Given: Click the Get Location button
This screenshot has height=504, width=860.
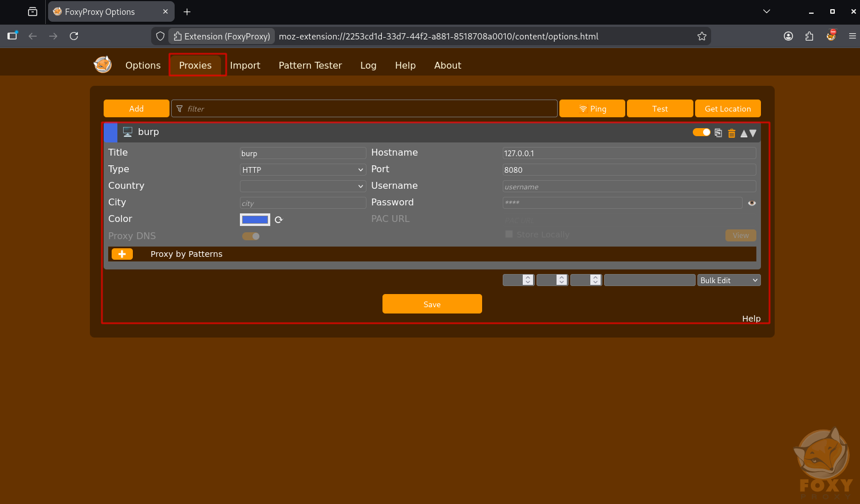Looking at the screenshot, I should (728, 109).
